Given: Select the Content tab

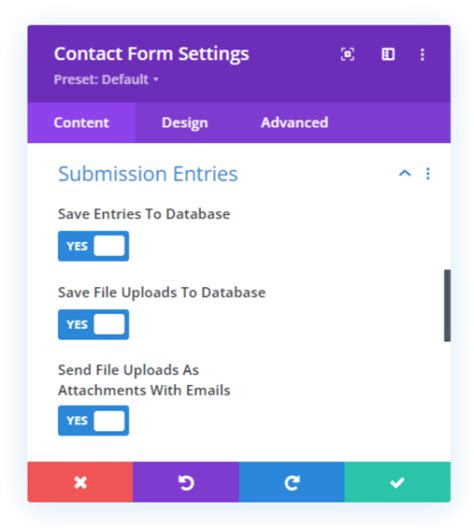Looking at the screenshot, I should pyautogui.click(x=81, y=123).
